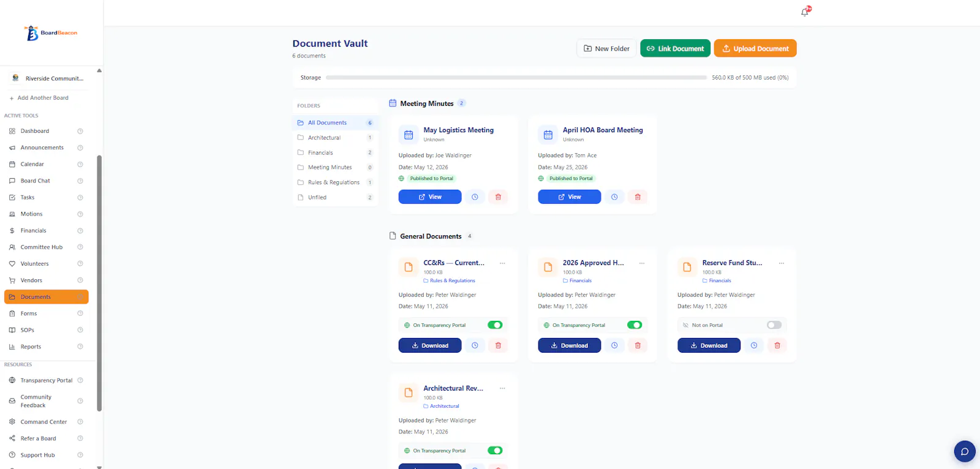
Task: Download the Reserve Fund Study document
Action: [709, 345]
